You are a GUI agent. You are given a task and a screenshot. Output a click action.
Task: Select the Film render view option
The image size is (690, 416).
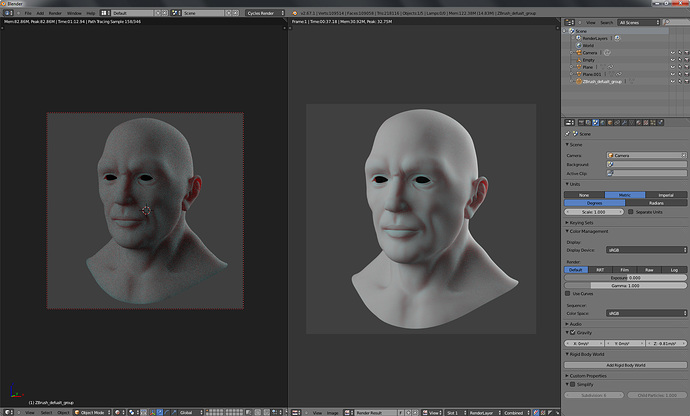[624, 270]
